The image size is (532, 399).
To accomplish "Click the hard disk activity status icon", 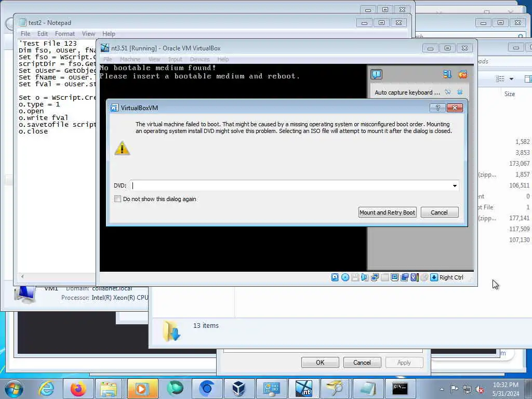I will click(335, 277).
